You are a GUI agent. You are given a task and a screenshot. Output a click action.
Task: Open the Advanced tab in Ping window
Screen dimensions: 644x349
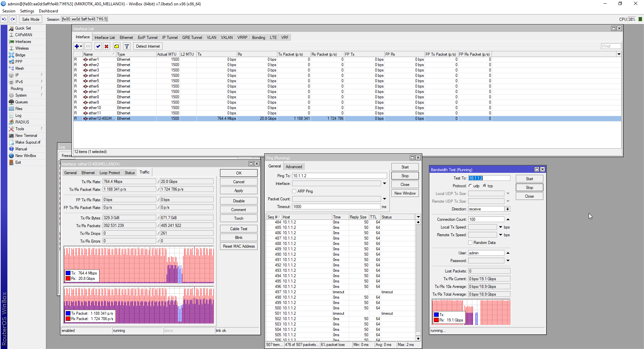pyautogui.click(x=294, y=167)
